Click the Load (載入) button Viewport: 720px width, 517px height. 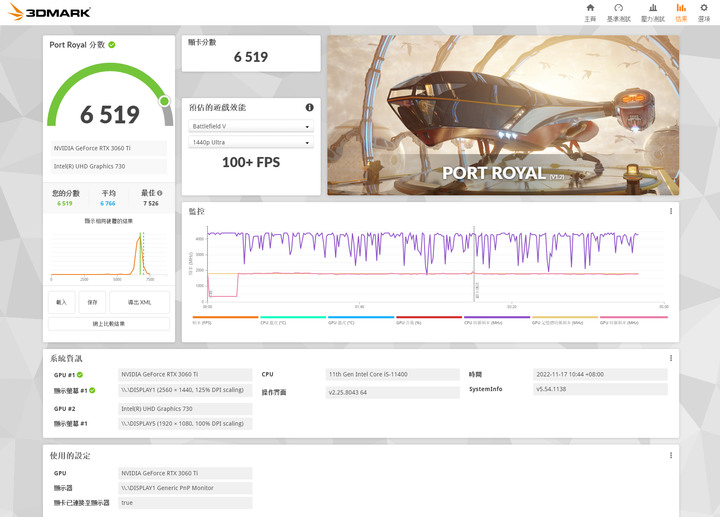(x=61, y=301)
